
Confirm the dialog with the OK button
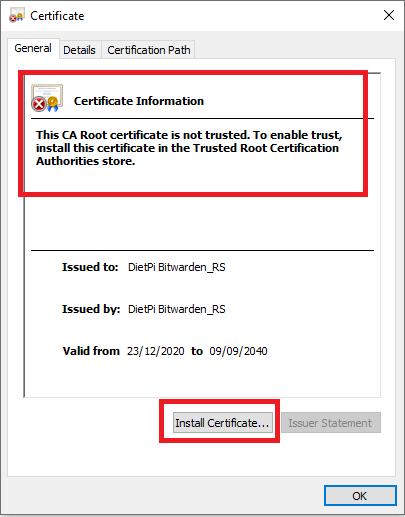[360, 496]
